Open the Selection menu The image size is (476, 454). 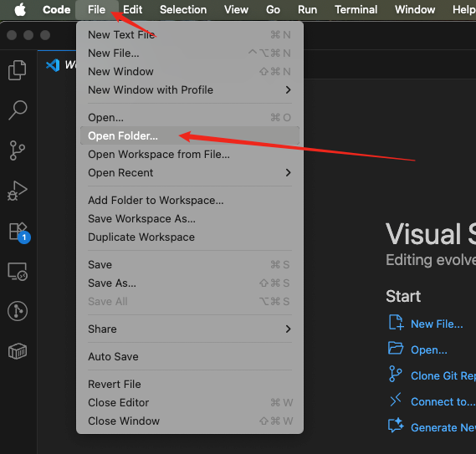(x=183, y=10)
